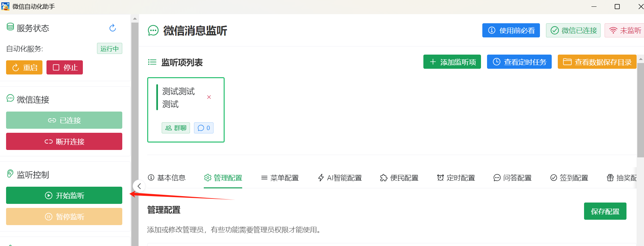Open the 使用前必看 guide
The height and width of the screenshot is (246, 644).
coord(511,30)
